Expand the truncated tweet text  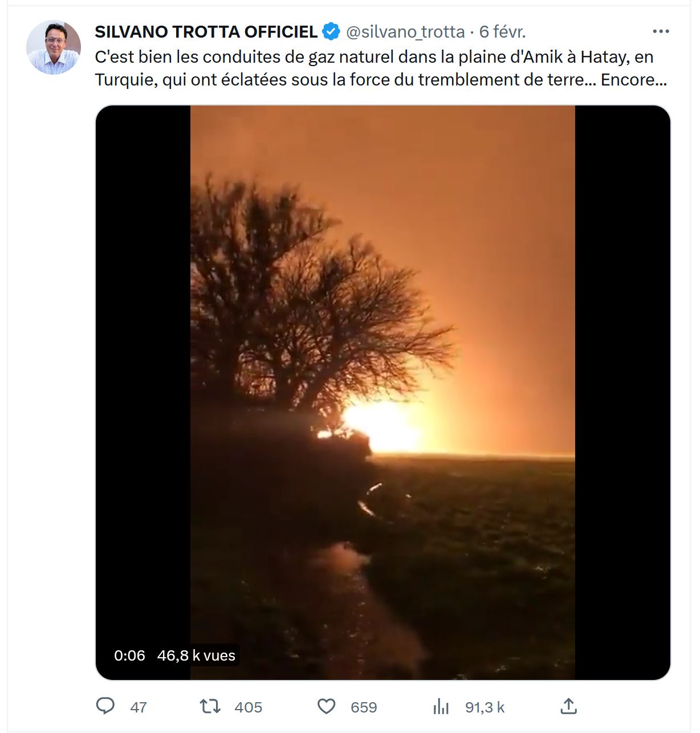click(x=634, y=80)
